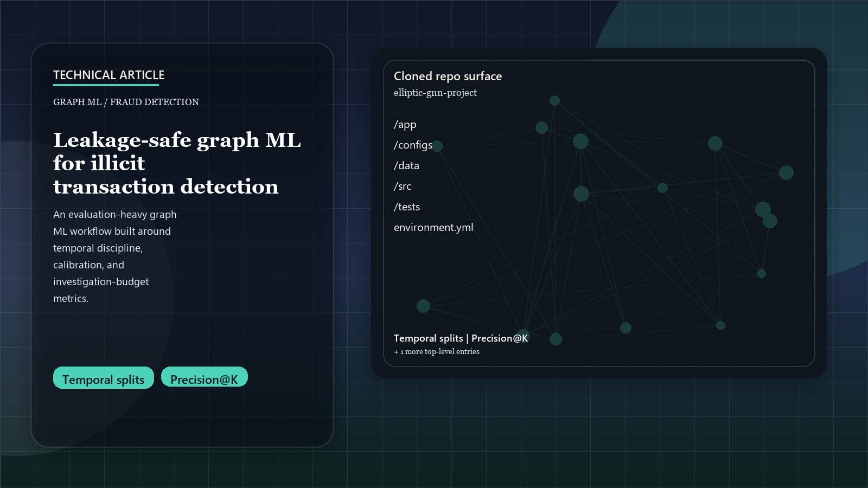Switch to the TECHNICAL ARTICLE tab
The image size is (868, 488).
click(x=108, y=75)
